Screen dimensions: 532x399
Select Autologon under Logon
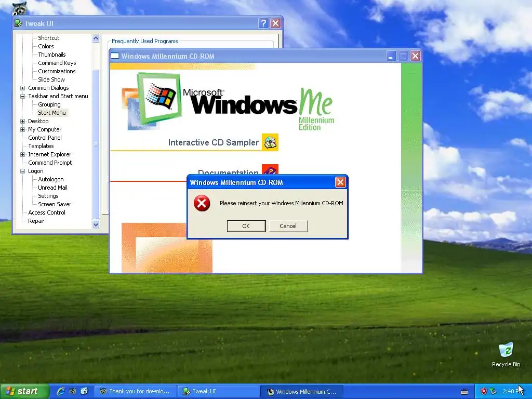pyautogui.click(x=50, y=179)
